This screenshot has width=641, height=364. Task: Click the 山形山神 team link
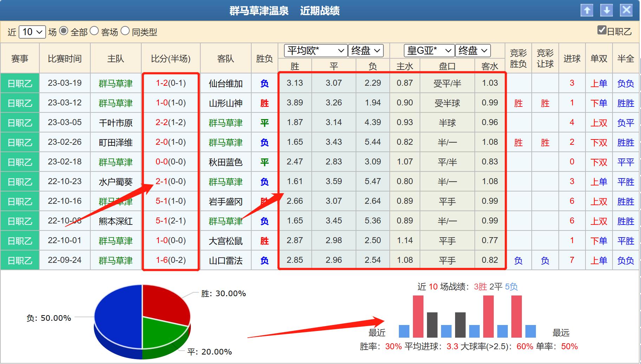tap(225, 103)
